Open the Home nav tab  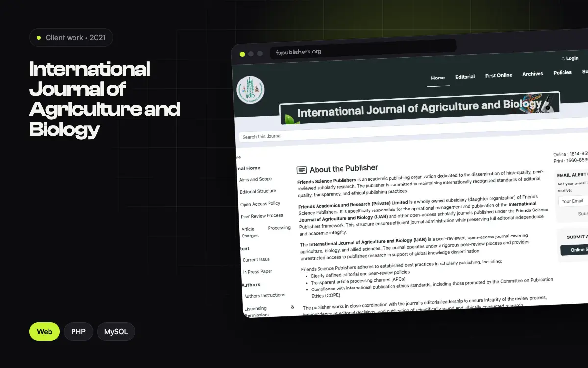click(438, 78)
